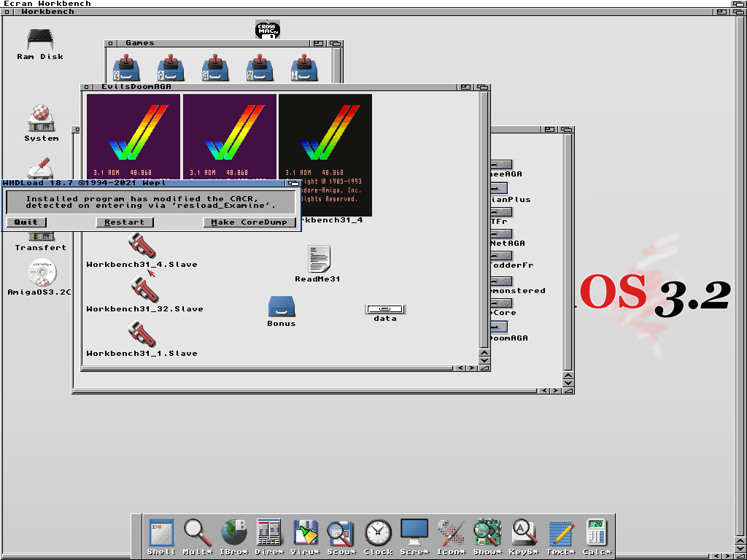This screenshot has height=560, width=747.
Task: Launch Directory Opus dock icon
Action: pyautogui.click(x=269, y=532)
